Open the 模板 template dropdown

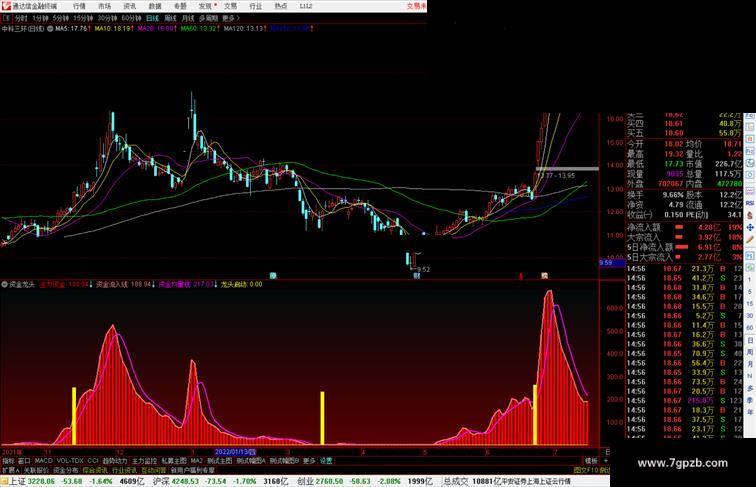(591, 461)
